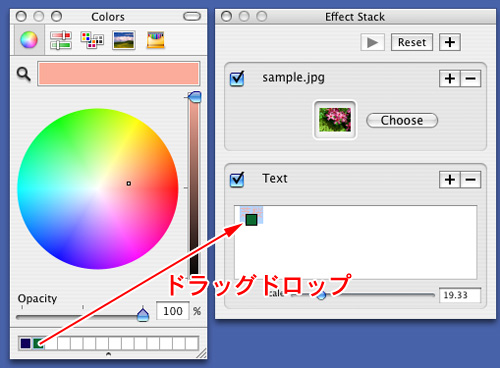
Task: Click the current salmon color preview well
Action: (x=119, y=74)
